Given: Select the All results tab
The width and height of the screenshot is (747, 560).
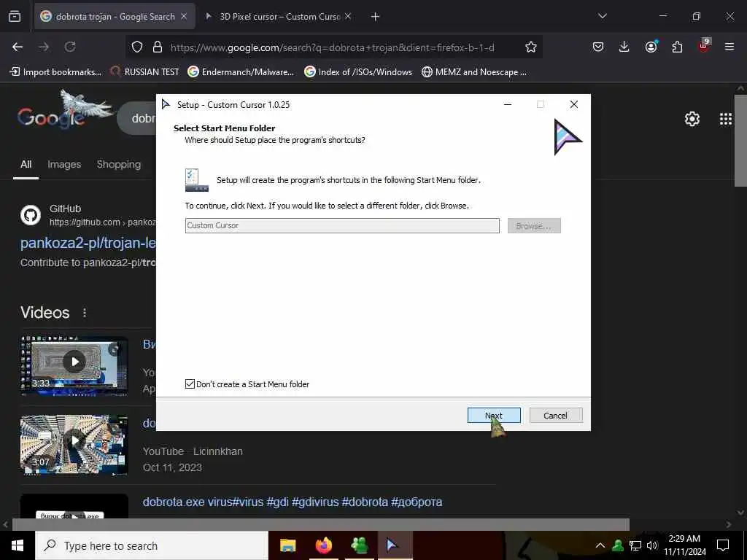Looking at the screenshot, I should (26, 164).
